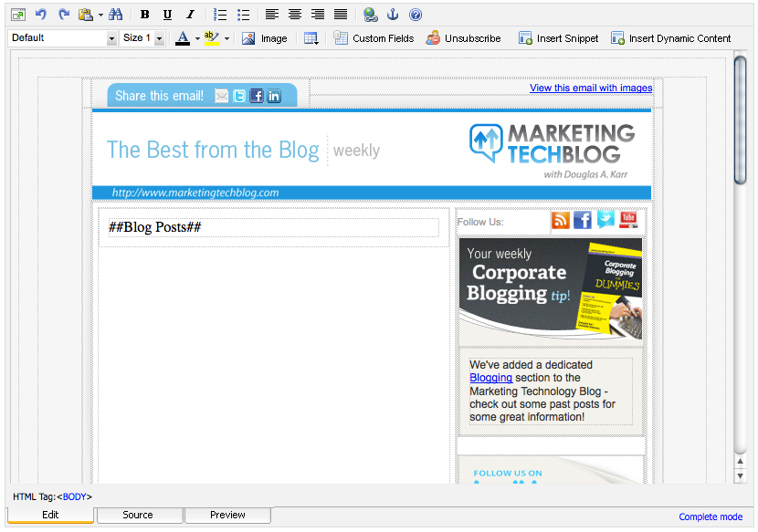Open the Size 1 font size dropdown
This screenshot has height=532, width=758.
(x=142, y=38)
